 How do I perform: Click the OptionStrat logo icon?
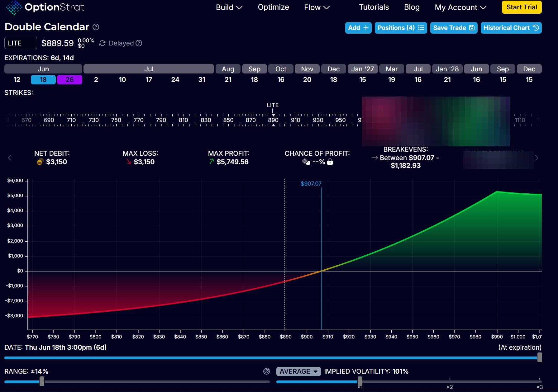click(14, 7)
